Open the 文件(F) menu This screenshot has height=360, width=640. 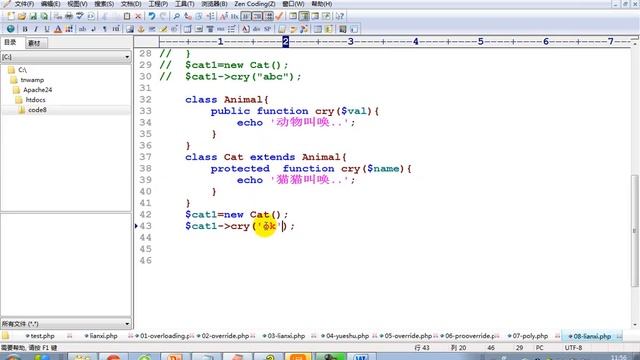click(x=24, y=4)
